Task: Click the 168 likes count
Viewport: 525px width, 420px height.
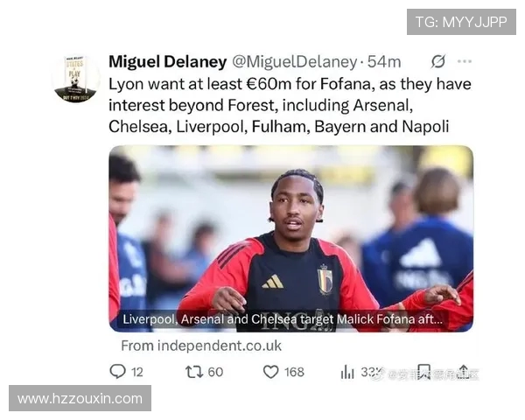Action: 294,372
